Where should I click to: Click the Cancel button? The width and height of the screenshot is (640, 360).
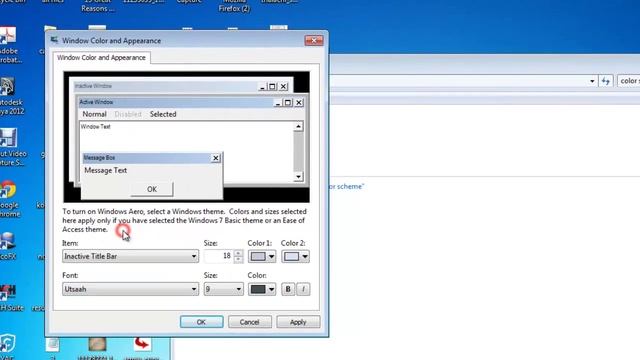click(250, 322)
